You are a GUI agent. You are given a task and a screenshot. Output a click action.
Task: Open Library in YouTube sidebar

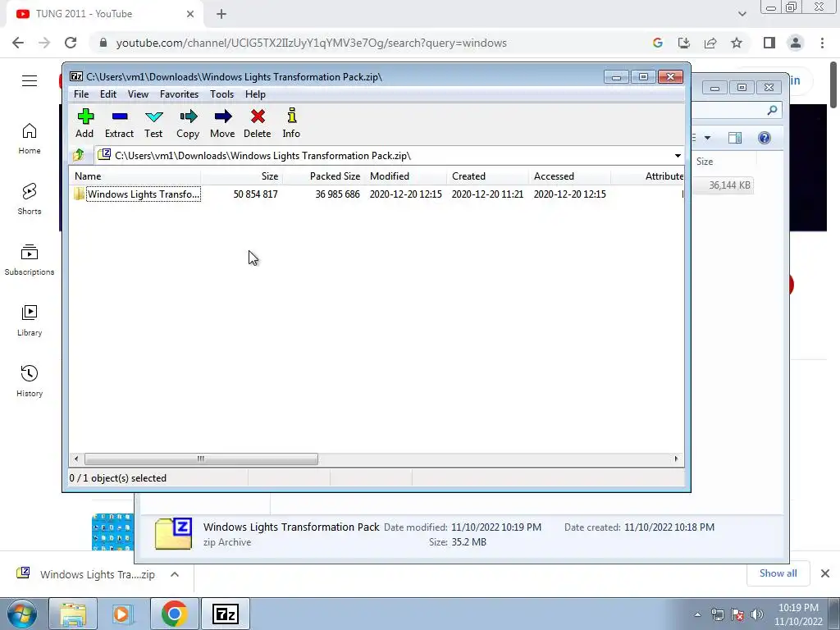tap(30, 321)
